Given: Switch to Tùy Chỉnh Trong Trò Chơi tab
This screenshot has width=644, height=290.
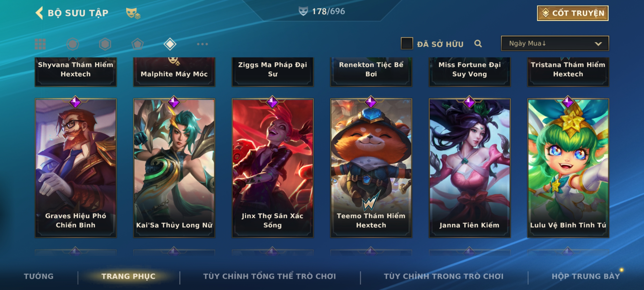Looking at the screenshot, I should [444, 276].
